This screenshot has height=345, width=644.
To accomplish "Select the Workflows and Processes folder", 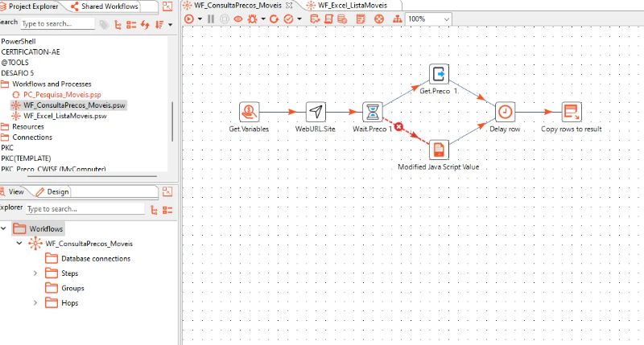I will 52,84.
